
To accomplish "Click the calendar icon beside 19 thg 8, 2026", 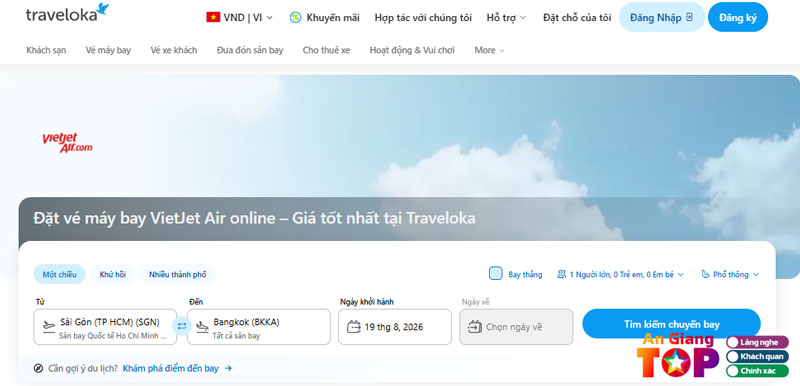I will (354, 327).
